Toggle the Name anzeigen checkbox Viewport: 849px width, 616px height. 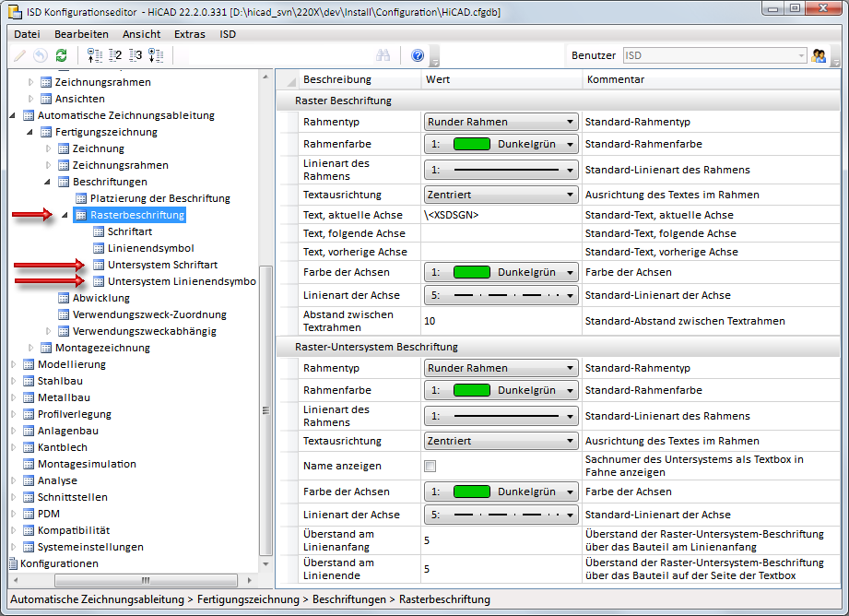[430, 467]
